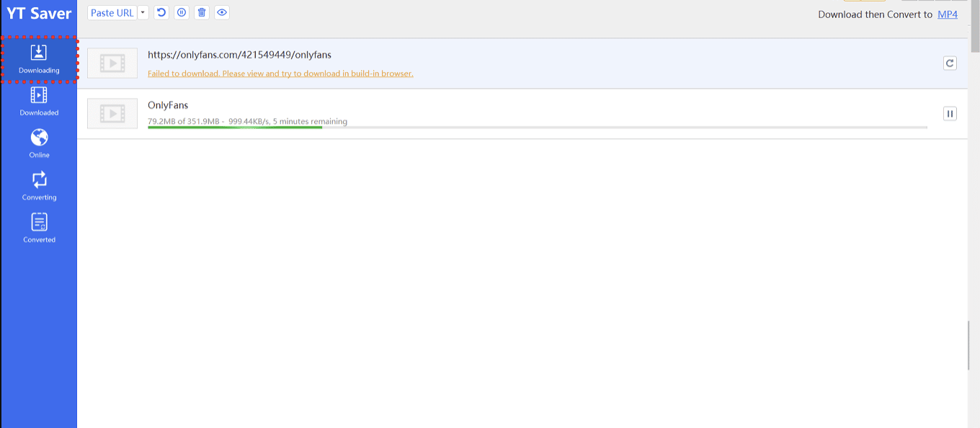The height and width of the screenshot is (428, 980).
Task: Open the Downloading section in sidebar
Action: coord(39,59)
